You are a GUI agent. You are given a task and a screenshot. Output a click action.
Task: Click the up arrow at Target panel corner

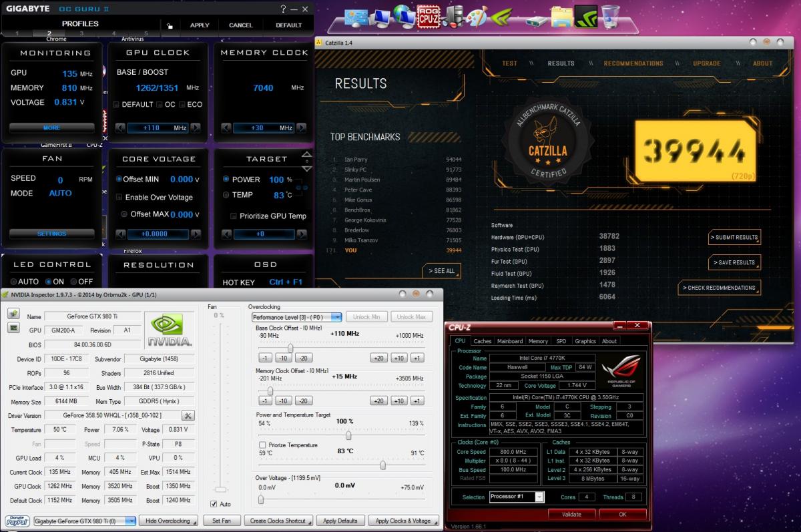tap(306, 155)
